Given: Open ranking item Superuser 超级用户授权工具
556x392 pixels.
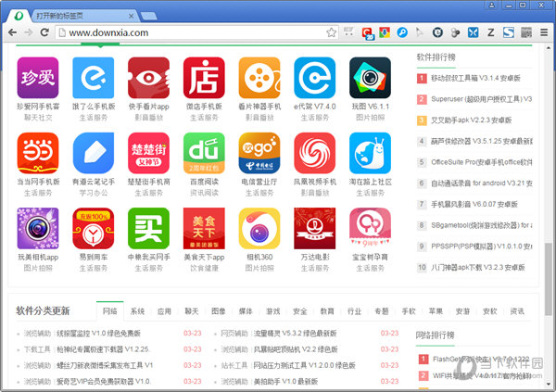Looking at the screenshot, I should click(482, 99).
